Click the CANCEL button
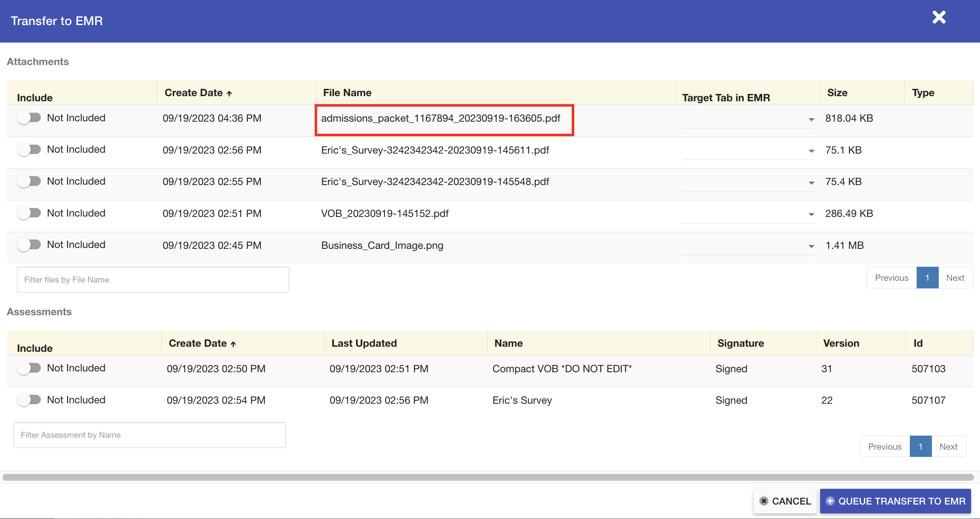 pyautogui.click(x=785, y=501)
